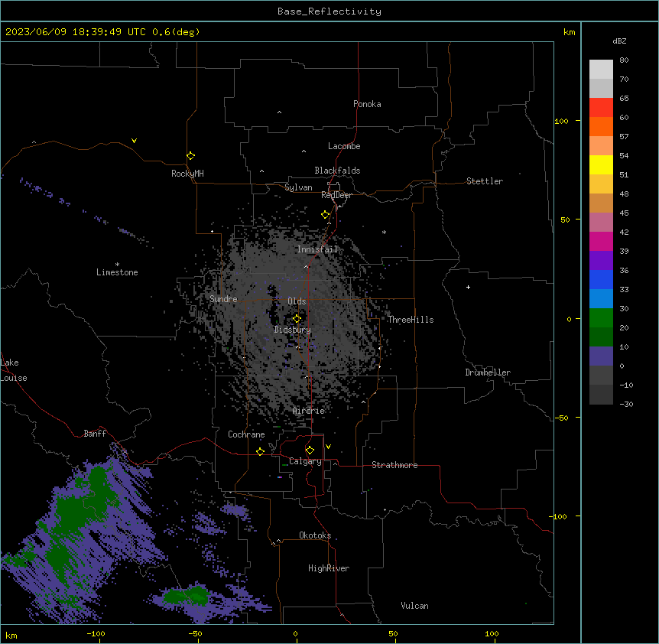Image resolution: width=659 pixels, height=644 pixels.
Task: Click the Banff town label
Action: [95, 434]
